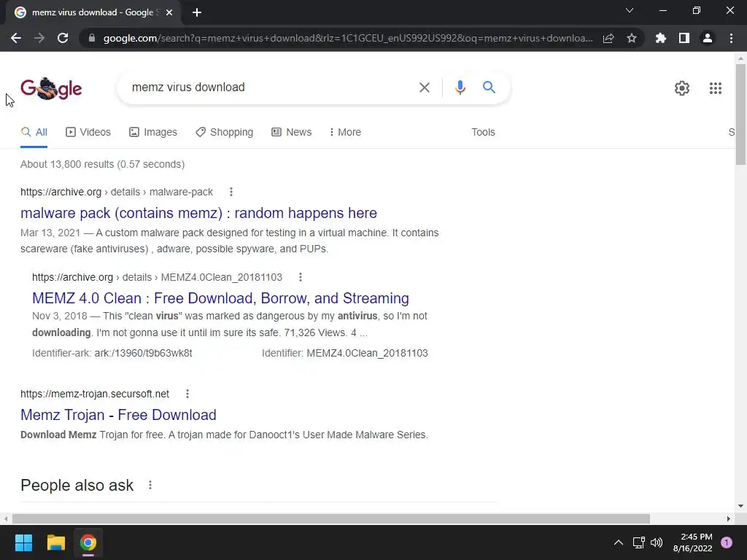Open three-dot menu beside MEMZ4.0Clean_20181103 URL
747x560 pixels.
(300, 277)
